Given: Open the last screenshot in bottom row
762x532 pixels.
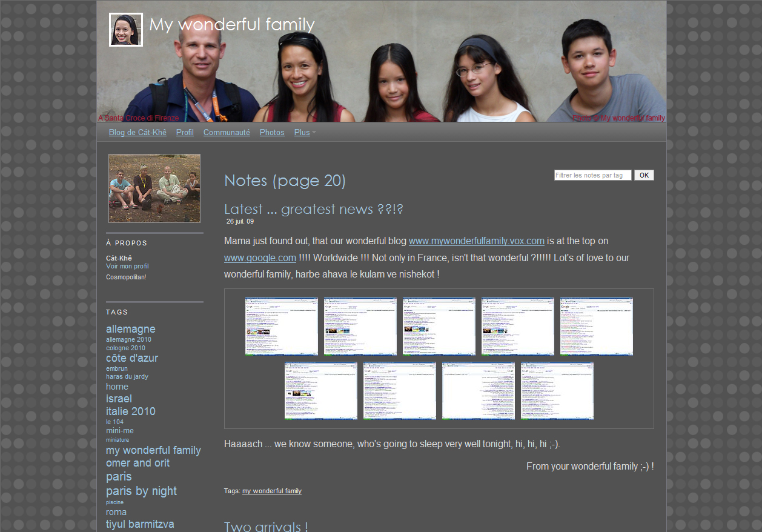Looking at the screenshot, I should pos(557,391).
